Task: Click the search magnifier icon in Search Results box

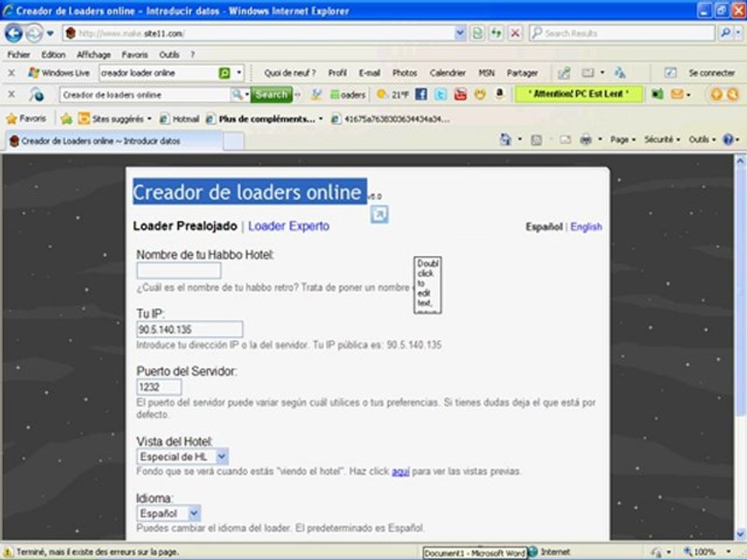Action: pyautogui.click(x=725, y=33)
